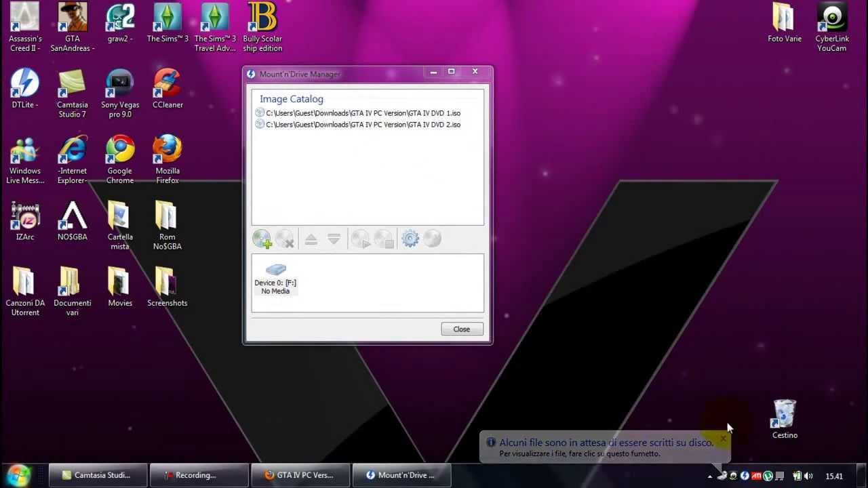Open Movies folder on desktop
The height and width of the screenshot is (488, 868).
tap(120, 287)
